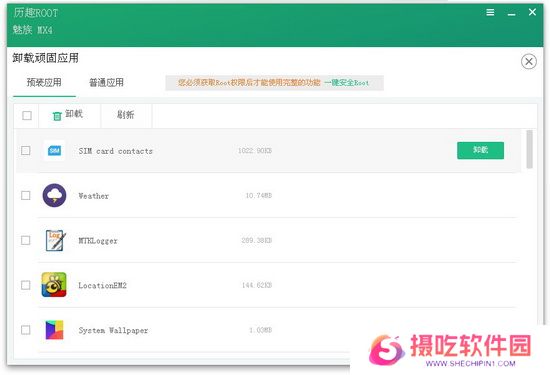Click the 卸载顽固应用 panel heading

[x=46, y=58]
